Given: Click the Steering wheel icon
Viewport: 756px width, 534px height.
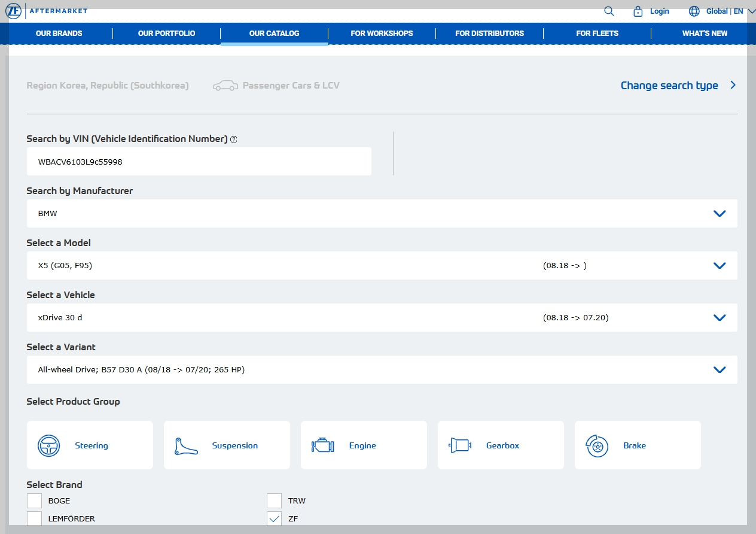Looking at the screenshot, I should tap(49, 445).
